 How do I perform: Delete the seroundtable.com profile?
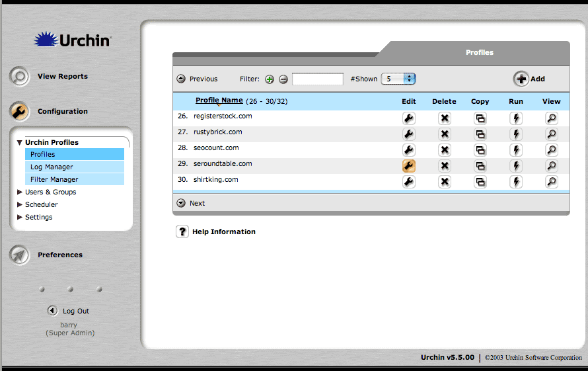445,166
